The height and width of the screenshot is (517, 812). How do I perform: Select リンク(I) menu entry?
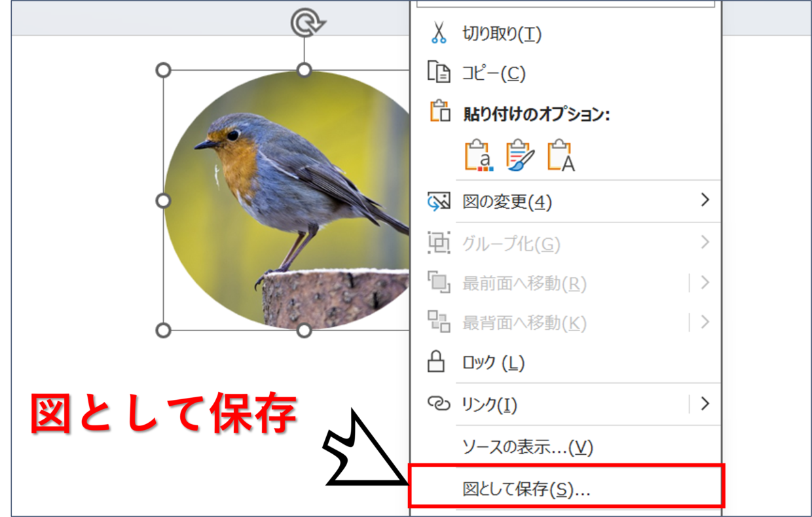[566, 404]
